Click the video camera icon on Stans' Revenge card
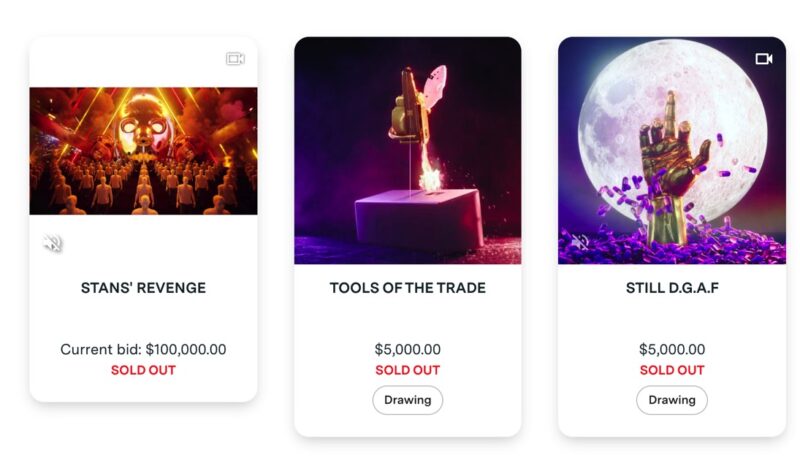800x460 pixels. [235, 59]
